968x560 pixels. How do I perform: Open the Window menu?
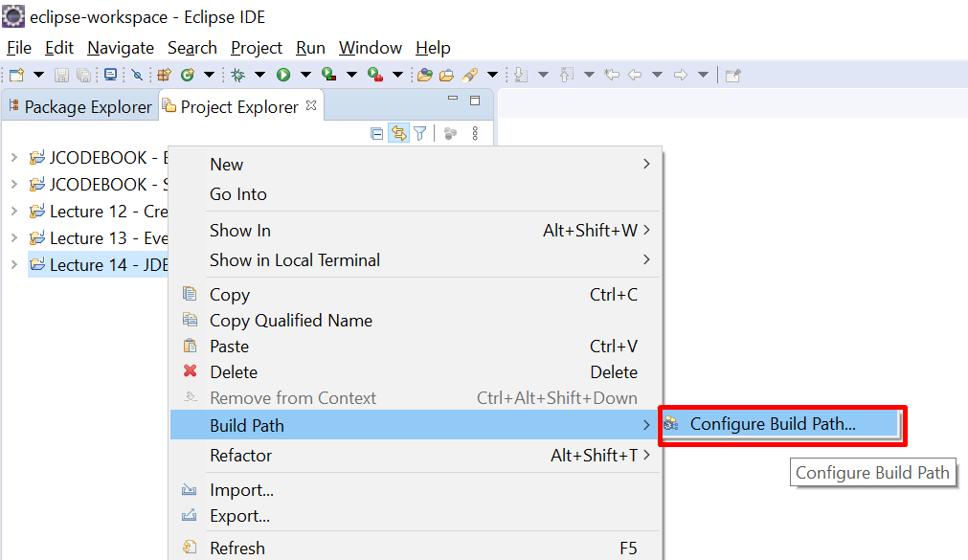[370, 48]
